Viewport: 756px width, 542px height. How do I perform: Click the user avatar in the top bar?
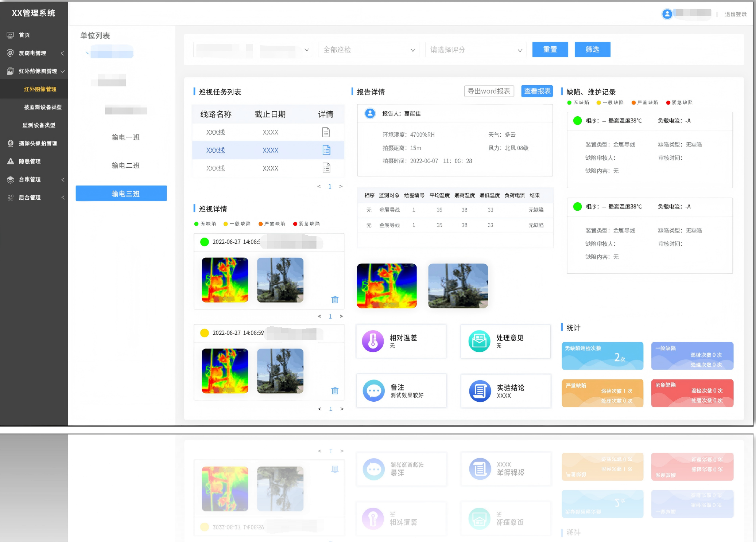point(667,14)
